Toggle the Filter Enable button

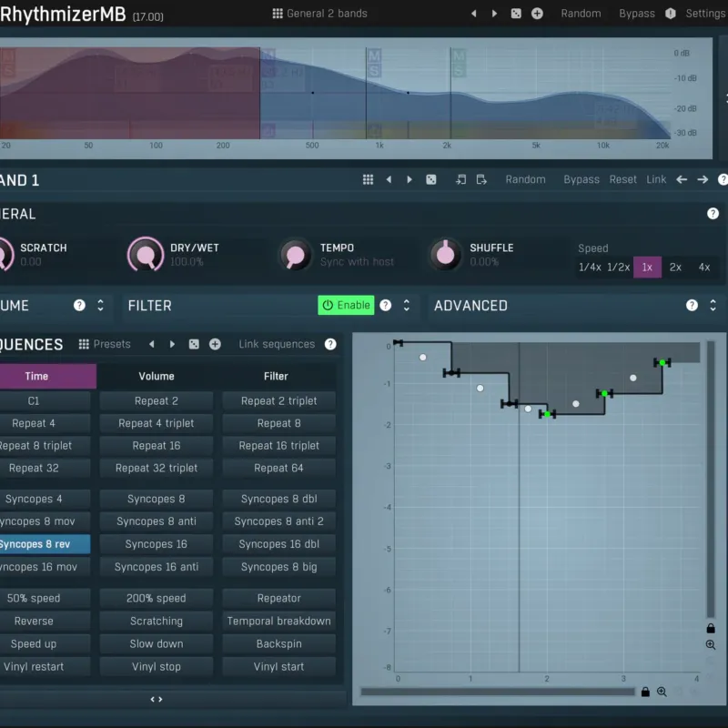click(346, 305)
